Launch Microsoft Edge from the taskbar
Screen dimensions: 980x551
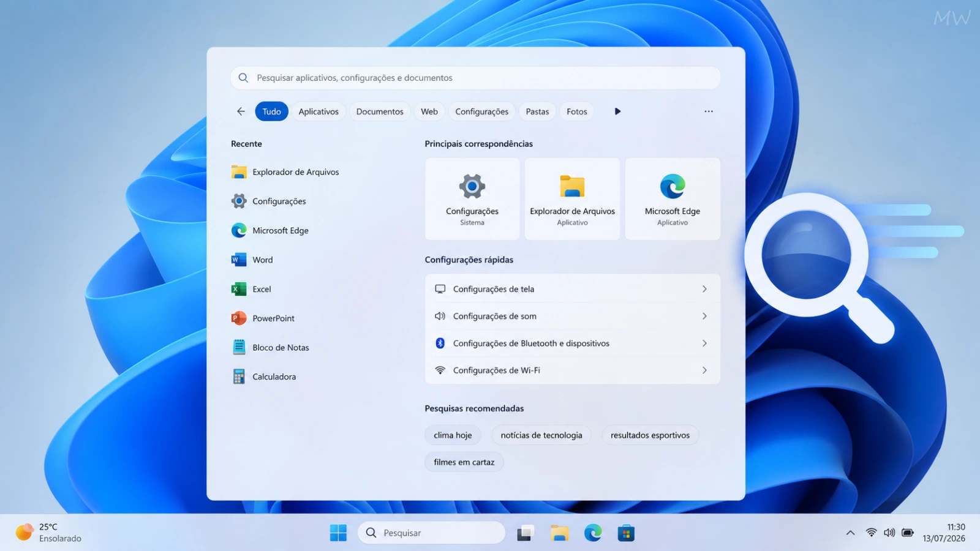[593, 533]
